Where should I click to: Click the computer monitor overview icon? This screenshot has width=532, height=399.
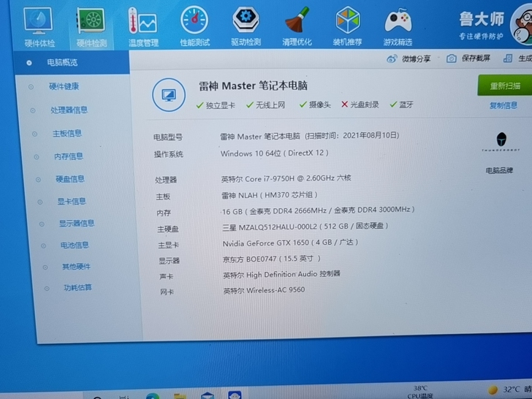click(x=169, y=95)
